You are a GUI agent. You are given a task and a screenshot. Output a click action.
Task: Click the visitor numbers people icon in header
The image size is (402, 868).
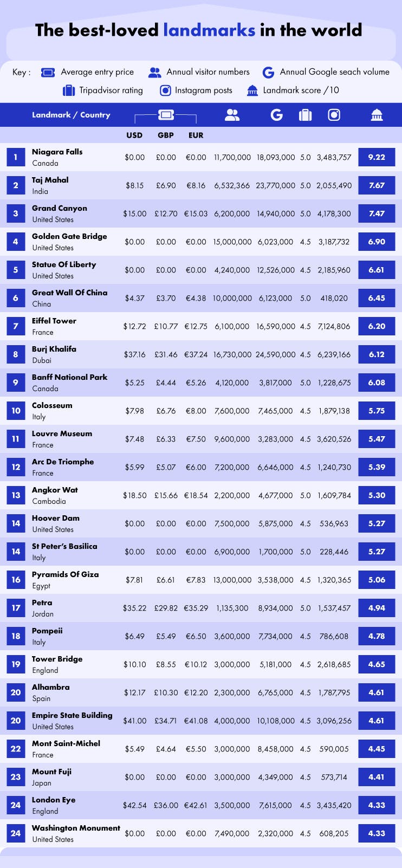232,115
